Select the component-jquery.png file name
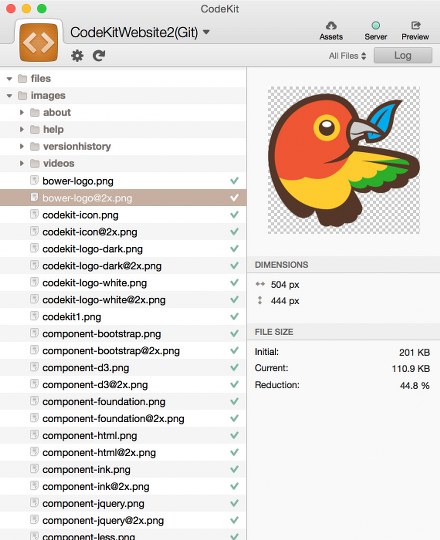The image size is (440, 540). pyautogui.click(x=93, y=503)
